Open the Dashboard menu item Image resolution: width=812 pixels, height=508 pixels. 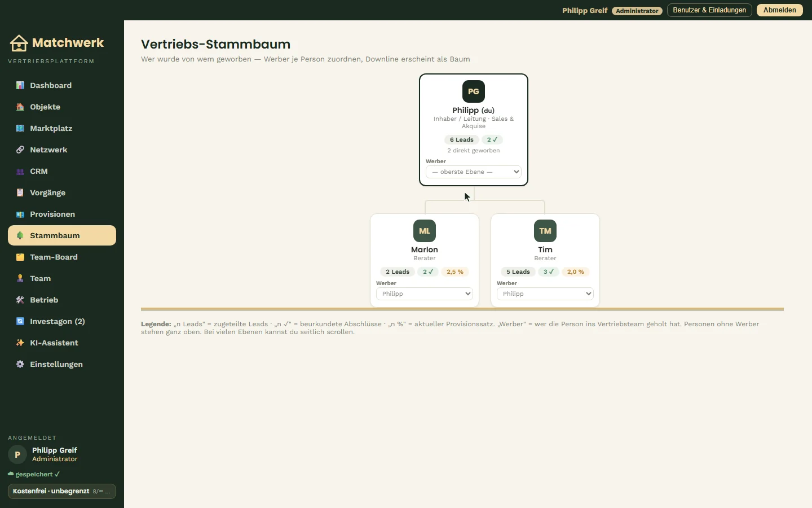tap(62, 85)
